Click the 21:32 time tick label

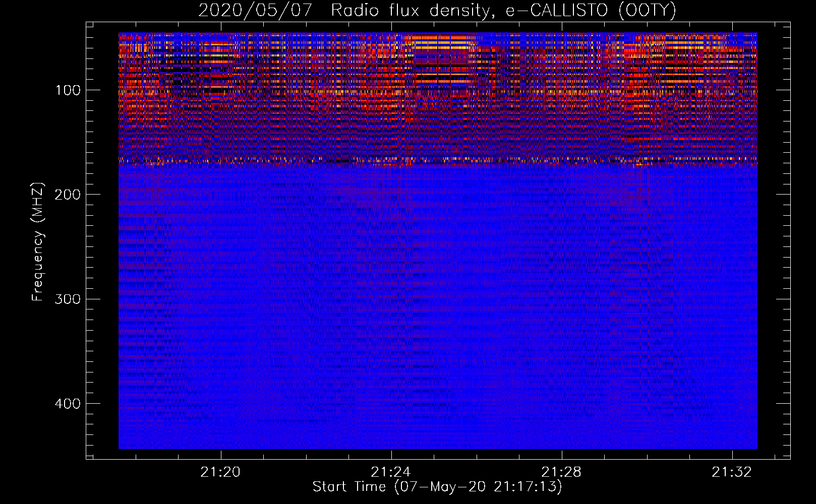click(732, 472)
